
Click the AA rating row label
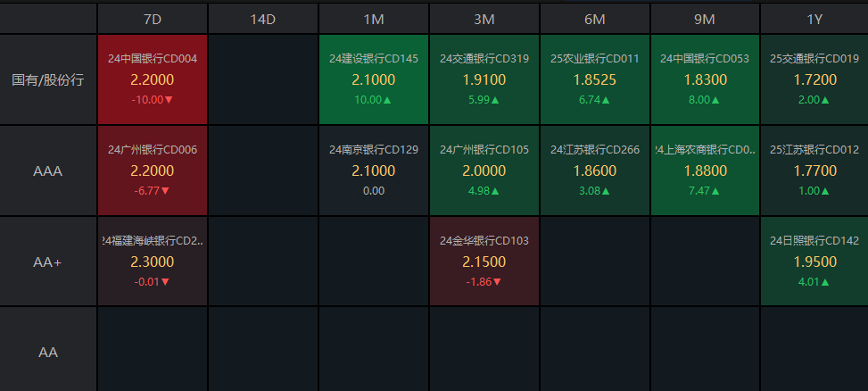click(x=48, y=352)
